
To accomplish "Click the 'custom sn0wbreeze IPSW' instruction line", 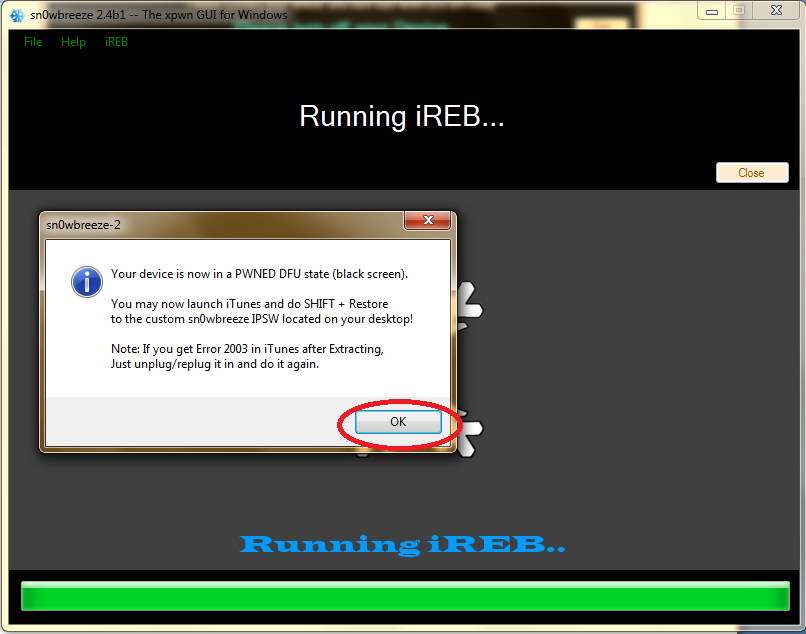I will point(262,319).
